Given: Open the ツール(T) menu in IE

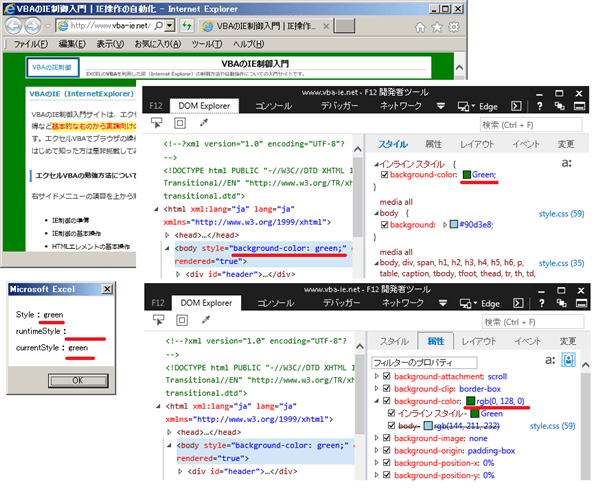Looking at the screenshot, I should click(x=207, y=44).
